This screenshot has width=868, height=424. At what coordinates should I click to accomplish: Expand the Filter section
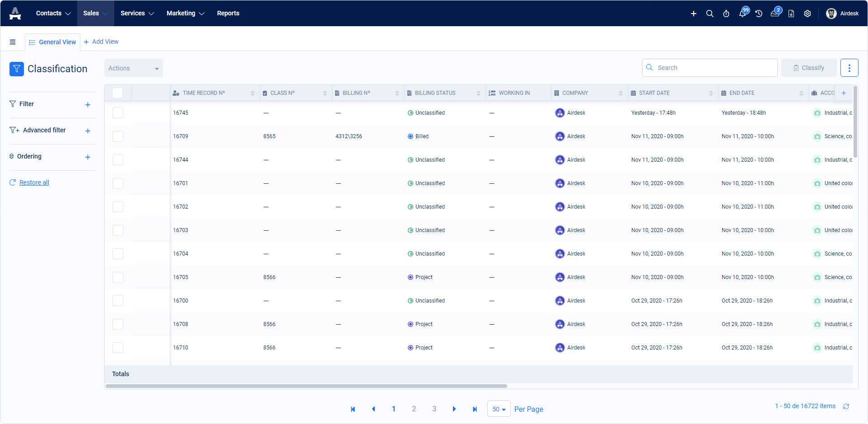[88, 105]
